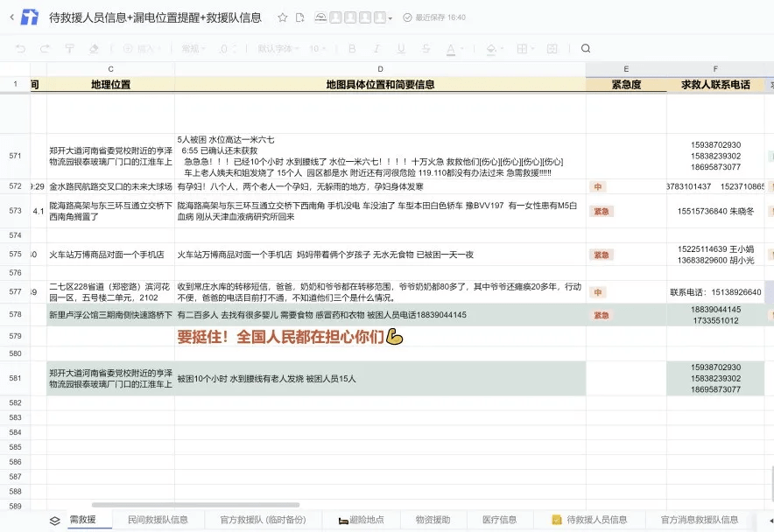Click the Tencent Docs logo icon
Viewport: 774px width, 532px height.
30,17
